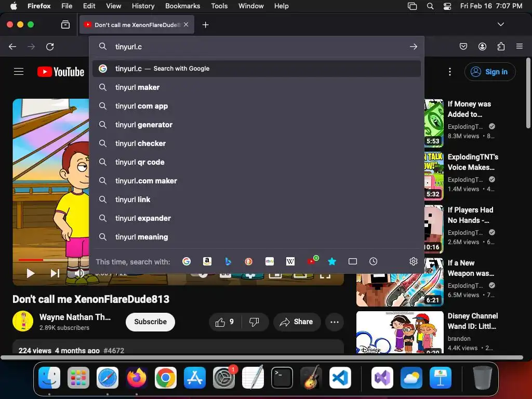Click the #4672 hashtag link
The image size is (532, 399).
(114, 351)
